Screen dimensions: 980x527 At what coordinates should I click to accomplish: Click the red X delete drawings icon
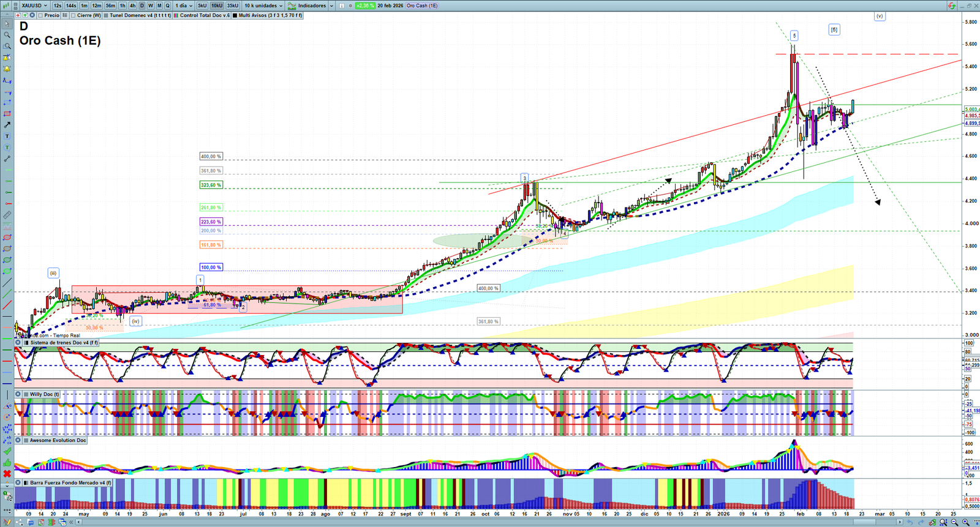(x=7, y=474)
